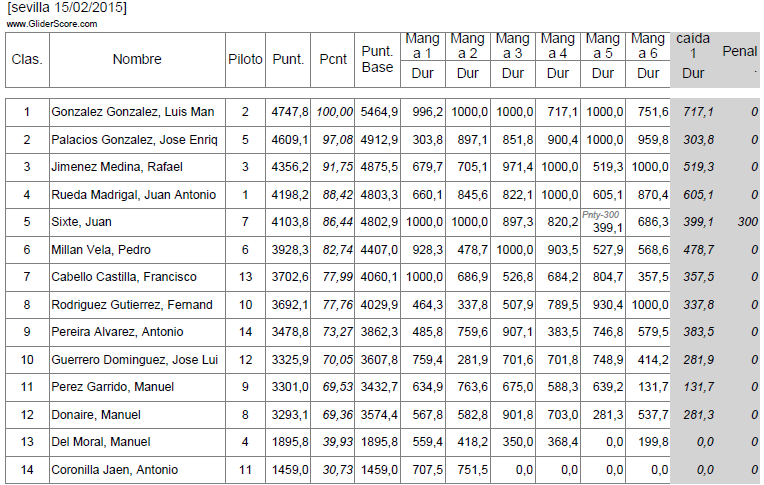Click the total score 4747,8 cell

(x=290, y=112)
